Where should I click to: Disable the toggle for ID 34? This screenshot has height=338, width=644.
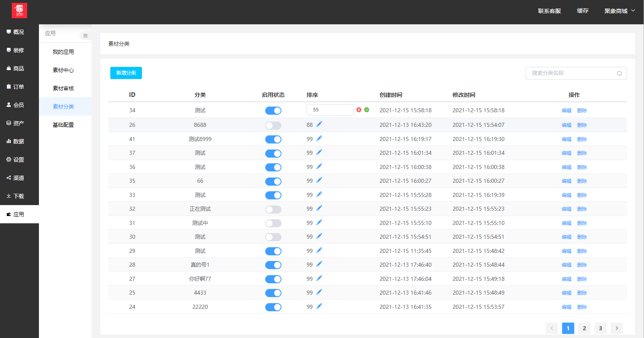pyautogui.click(x=273, y=111)
